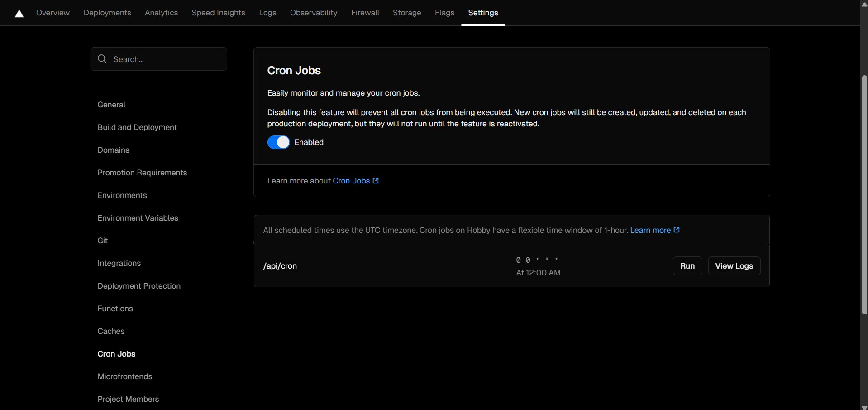Viewport: 868px width, 410px height.
Task: Open the Learn more timezone link
Action: 655,230
